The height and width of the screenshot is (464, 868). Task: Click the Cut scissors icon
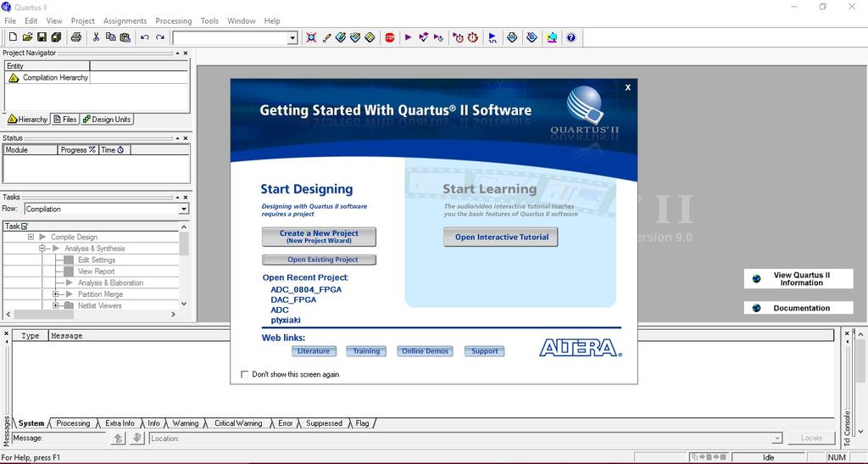[96, 37]
